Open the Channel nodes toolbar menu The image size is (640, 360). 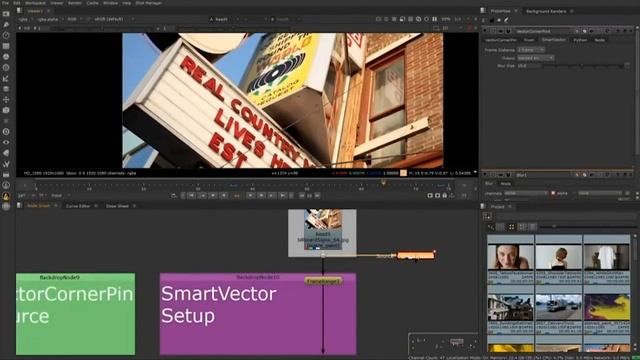tap(6, 46)
